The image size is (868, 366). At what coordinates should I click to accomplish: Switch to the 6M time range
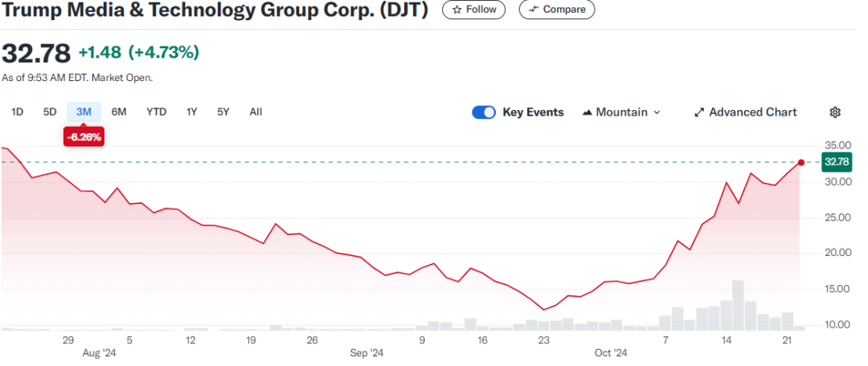pyautogui.click(x=119, y=112)
